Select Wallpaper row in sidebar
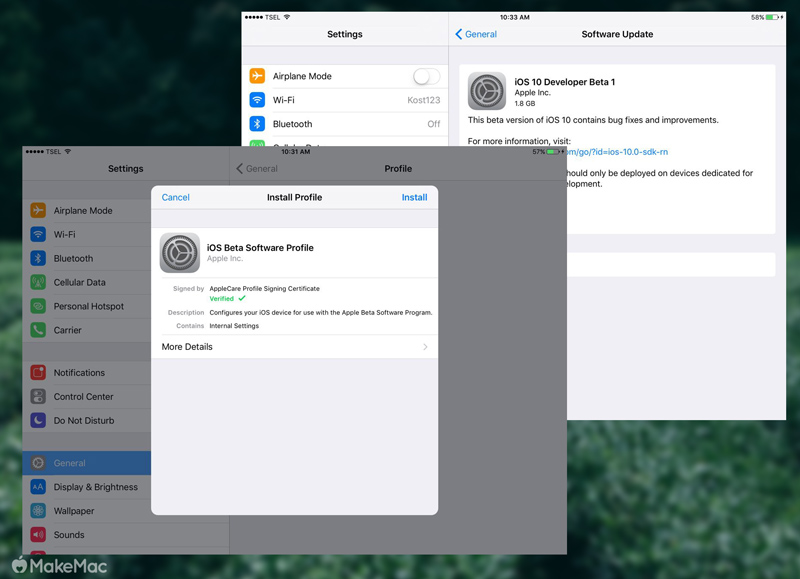Screen dimensions: 800x579 [x=87, y=511]
